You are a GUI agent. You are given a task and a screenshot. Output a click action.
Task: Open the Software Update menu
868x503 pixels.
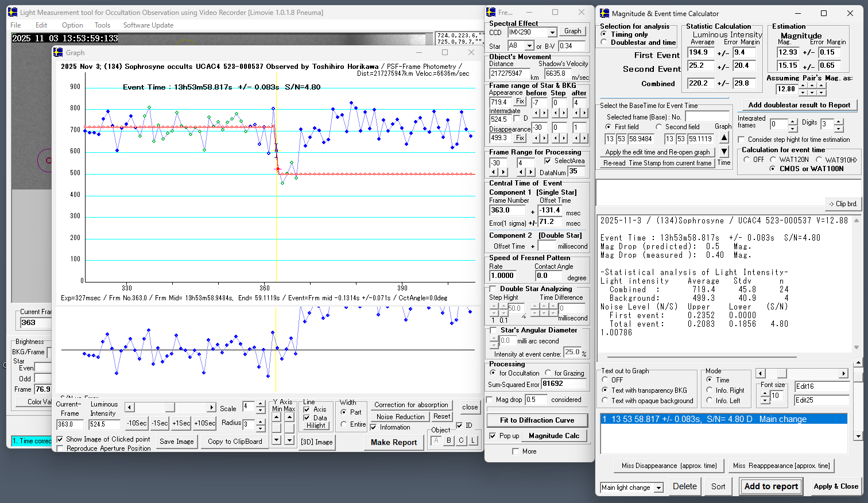point(148,25)
